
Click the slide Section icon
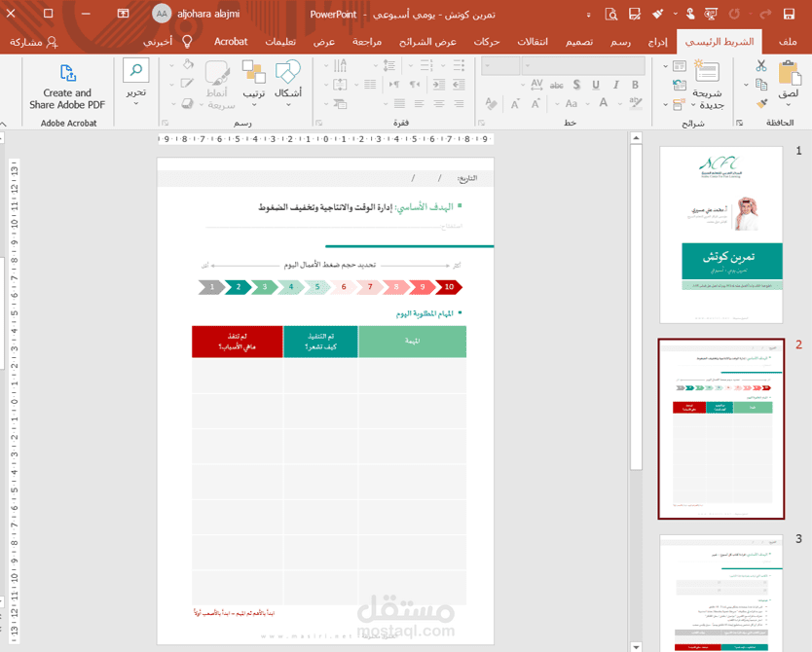(x=679, y=104)
